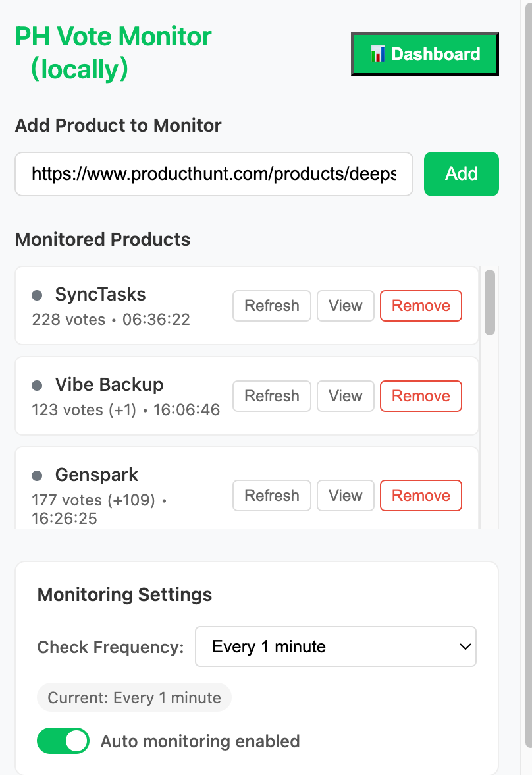
Task: Click the status dot beside Vibe Backup
Action: 37,385
